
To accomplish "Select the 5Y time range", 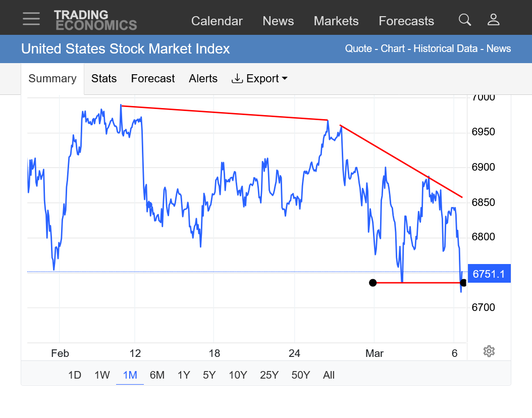I will tap(209, 375).
